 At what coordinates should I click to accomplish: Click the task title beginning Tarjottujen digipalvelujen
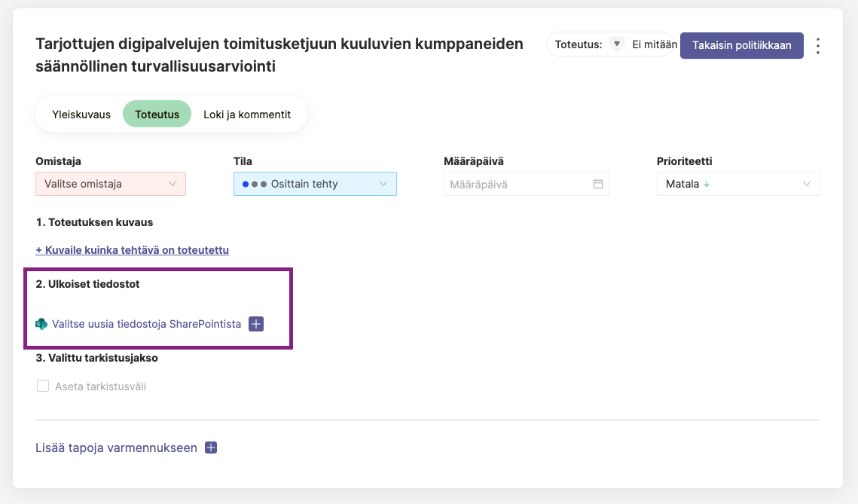pos(279,55)
